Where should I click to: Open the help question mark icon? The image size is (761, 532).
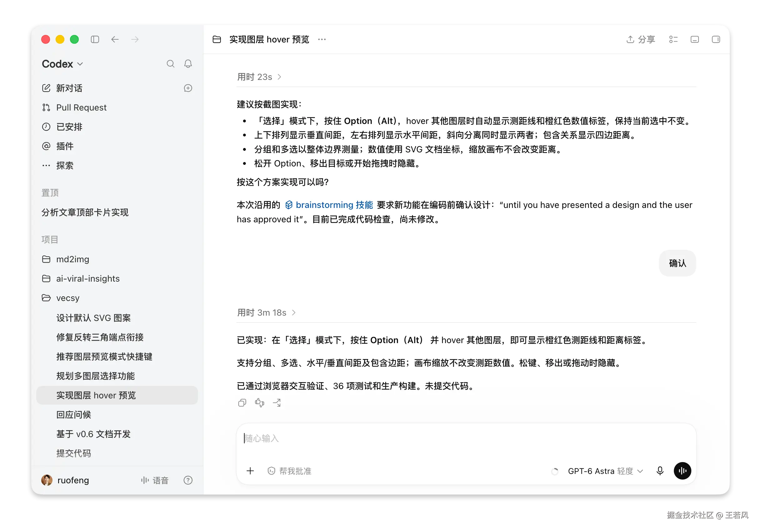pos(188,480)
